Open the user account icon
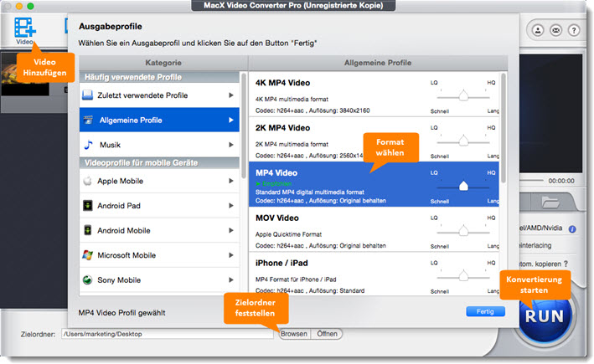Viewport: 594px width, 364px height. pos(538,30)
